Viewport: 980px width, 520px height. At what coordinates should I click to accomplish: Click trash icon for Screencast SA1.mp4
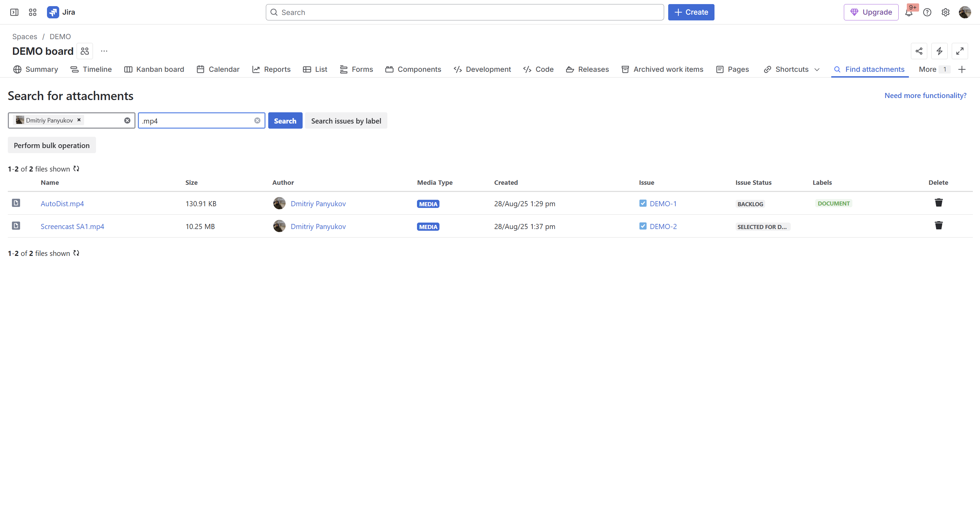pos(938,226)
